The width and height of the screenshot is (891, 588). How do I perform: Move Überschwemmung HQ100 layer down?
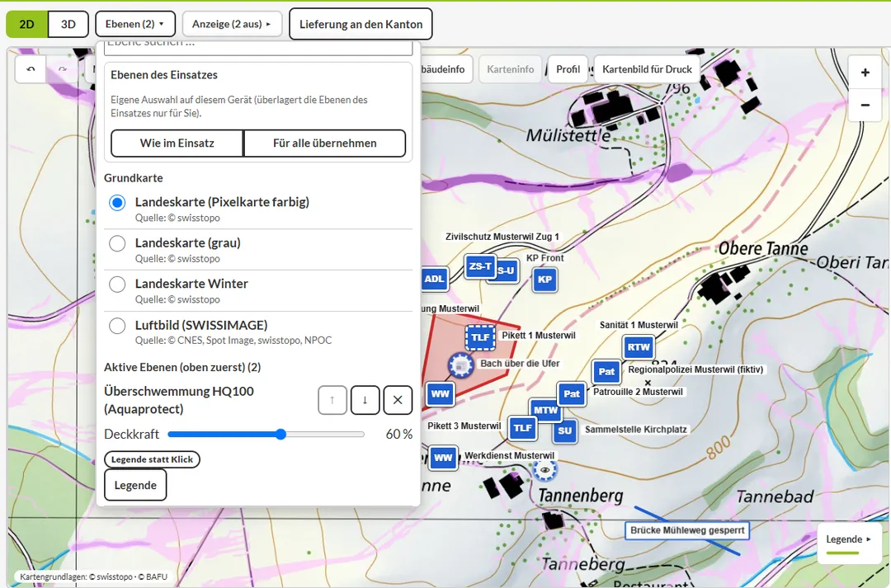coord(365,400)
